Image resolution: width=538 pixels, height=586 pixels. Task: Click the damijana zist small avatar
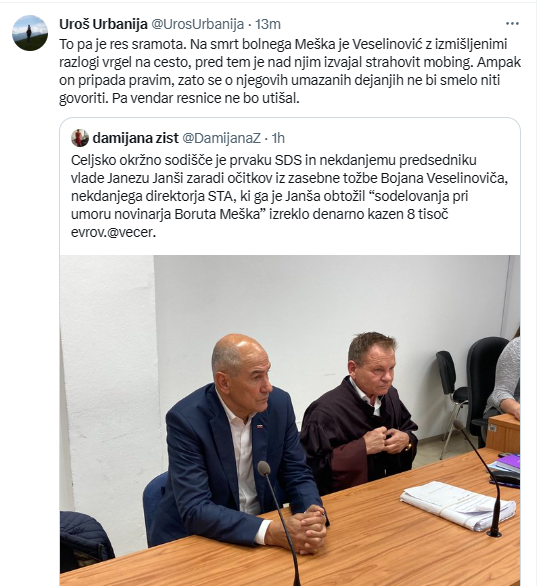(80, 138)
